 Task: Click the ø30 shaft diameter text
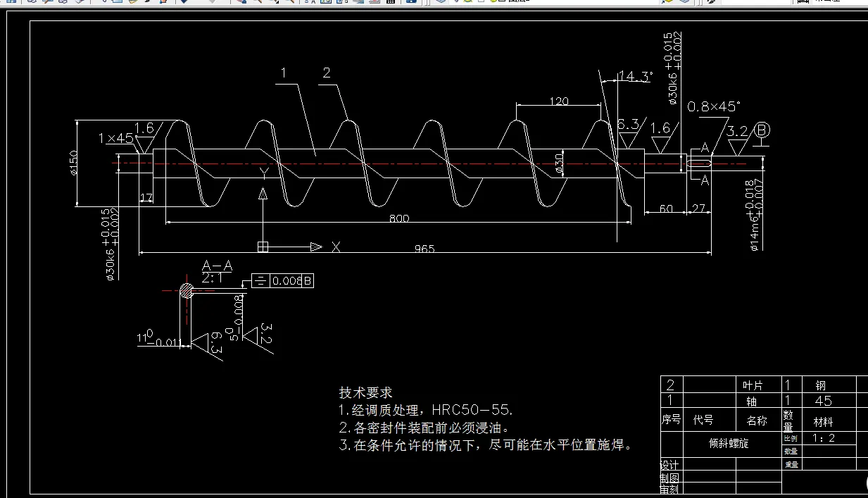point(559,163)
